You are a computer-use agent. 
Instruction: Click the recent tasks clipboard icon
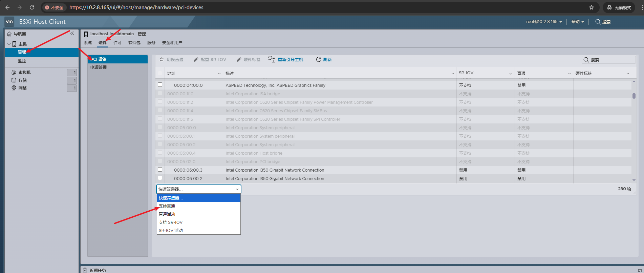85,270
